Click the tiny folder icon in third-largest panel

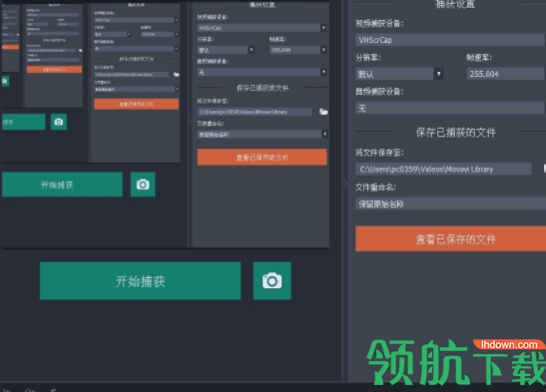point(177,75)
